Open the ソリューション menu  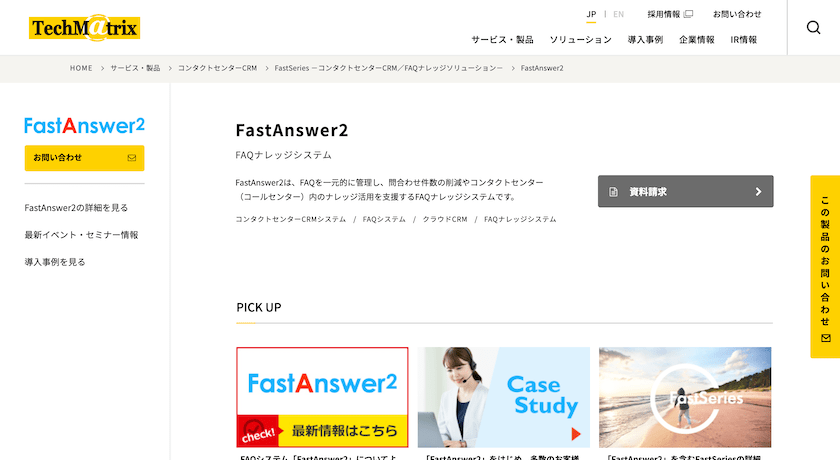point(580,40)
